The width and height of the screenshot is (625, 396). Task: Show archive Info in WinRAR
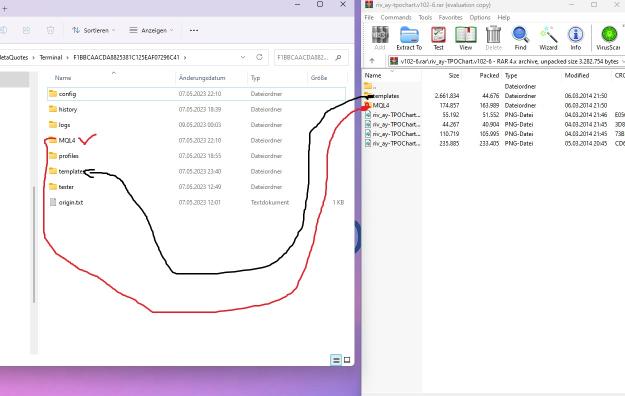point(575,38)
